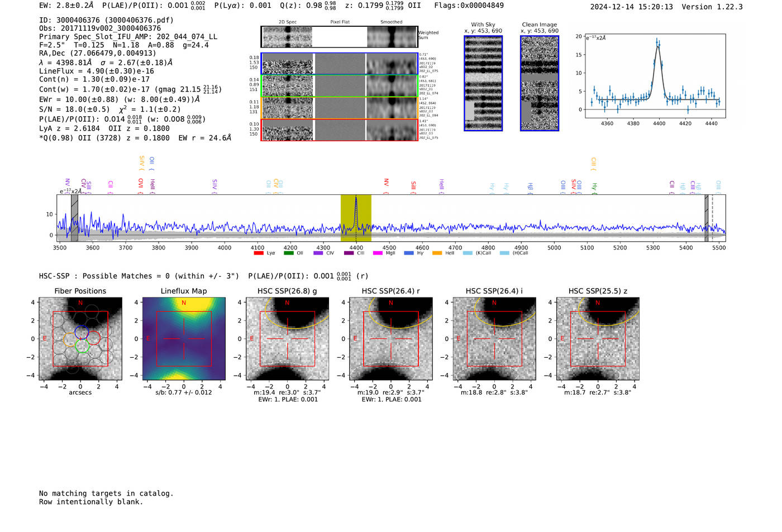This screenshot has height=532, width=782.
Task: Click the ID 3000406376 text line
Action: click(106, 20)
